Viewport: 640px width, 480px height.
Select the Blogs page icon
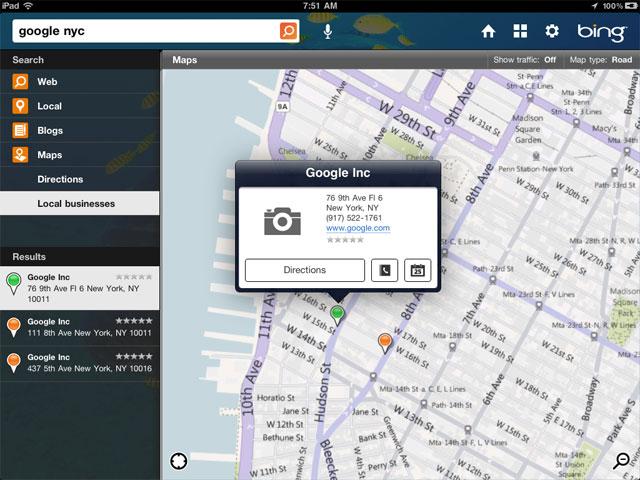(x=20, y=131)
